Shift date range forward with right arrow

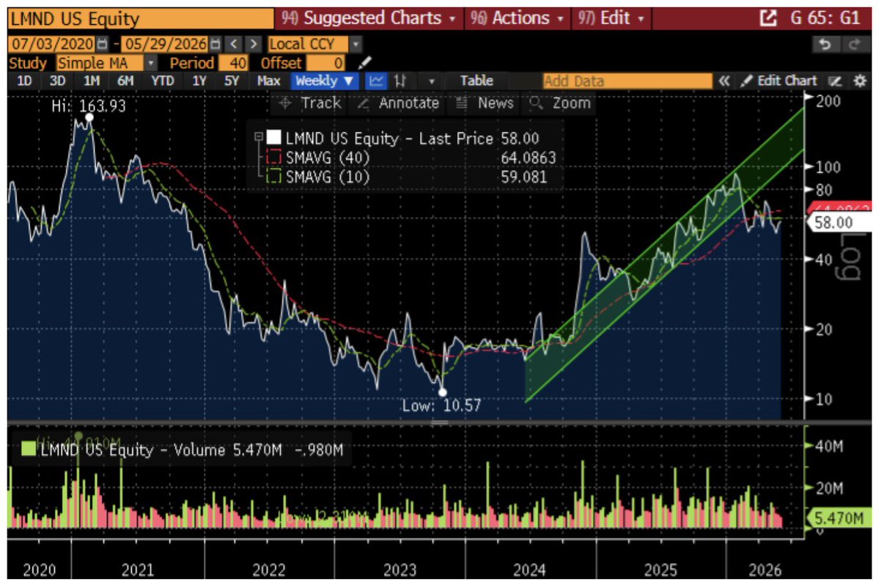click(254, 44)
